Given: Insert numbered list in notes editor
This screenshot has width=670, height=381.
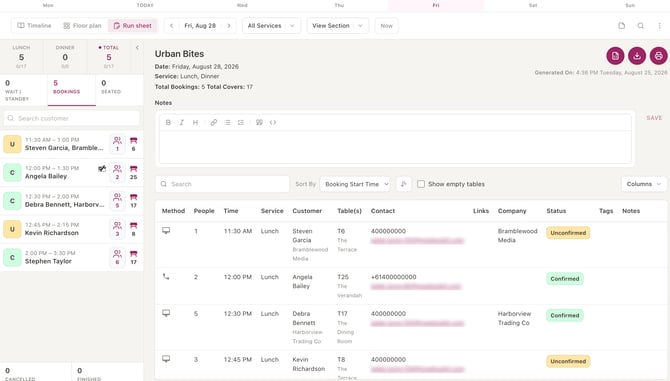Looking at the screenshot, I should [x=241, y=122].
